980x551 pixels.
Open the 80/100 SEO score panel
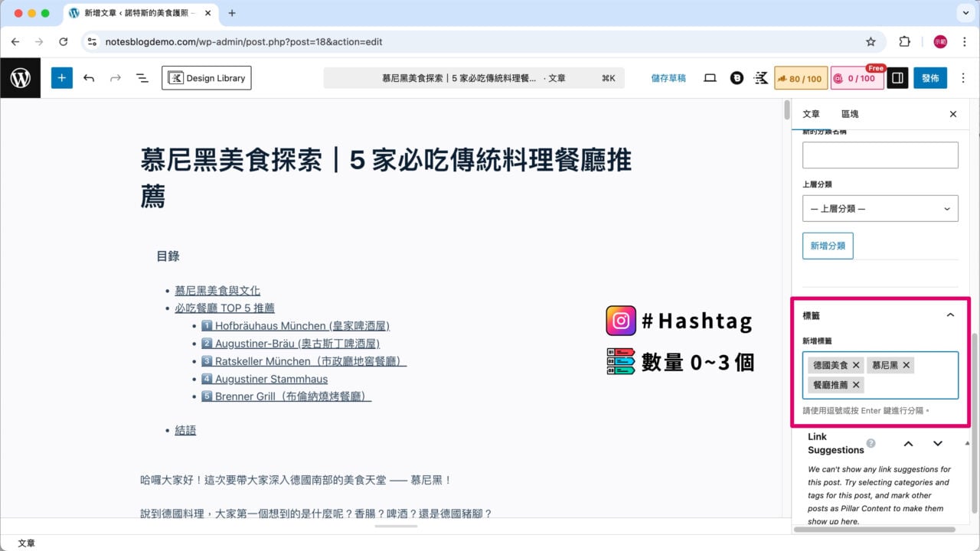(801, 77)
